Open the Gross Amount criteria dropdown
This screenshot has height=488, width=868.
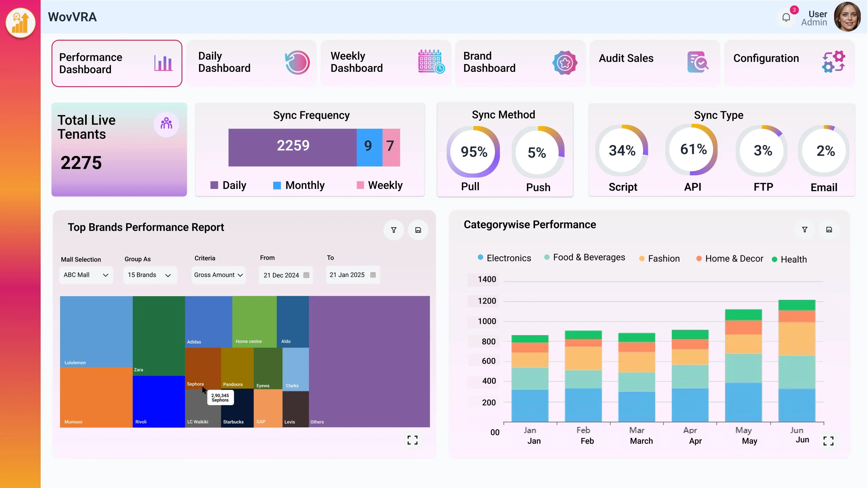coord(218,275)
